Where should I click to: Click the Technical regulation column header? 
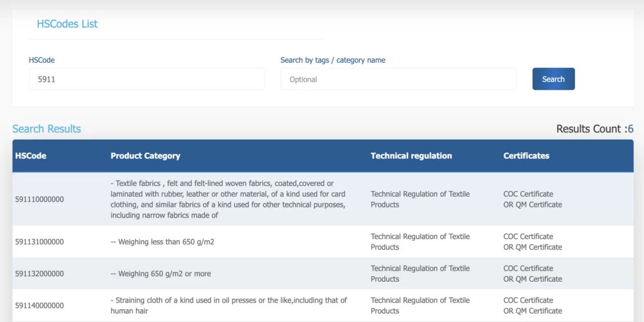coord(411,156)
